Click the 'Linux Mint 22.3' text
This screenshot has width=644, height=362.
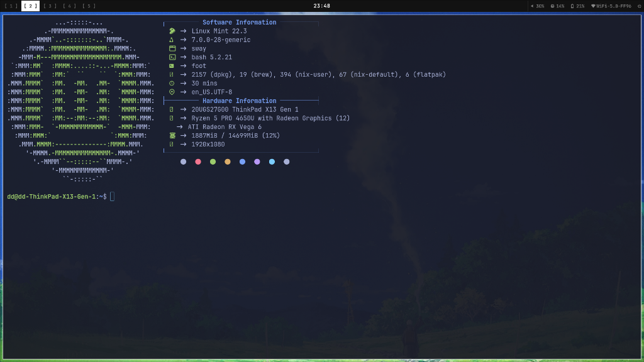coord(219,31)
